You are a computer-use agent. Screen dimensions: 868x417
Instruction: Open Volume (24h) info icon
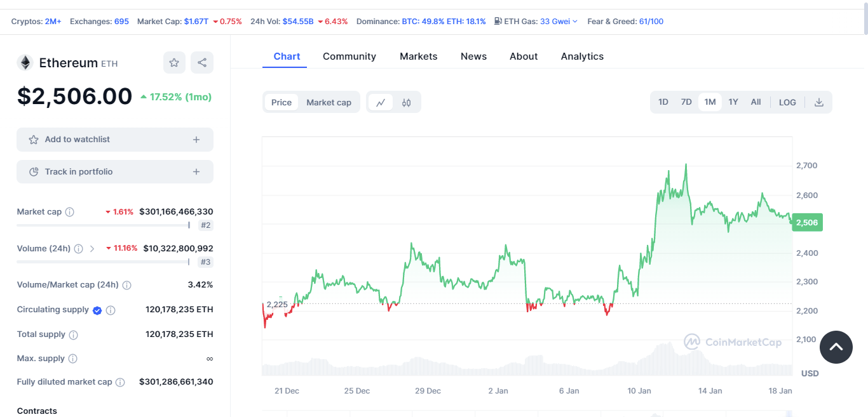coord(78,249)
